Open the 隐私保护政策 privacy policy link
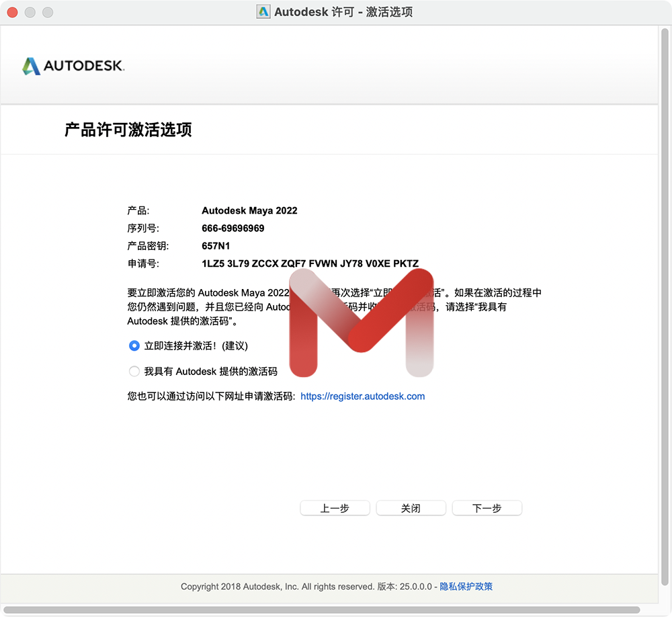 coord(466,586)
